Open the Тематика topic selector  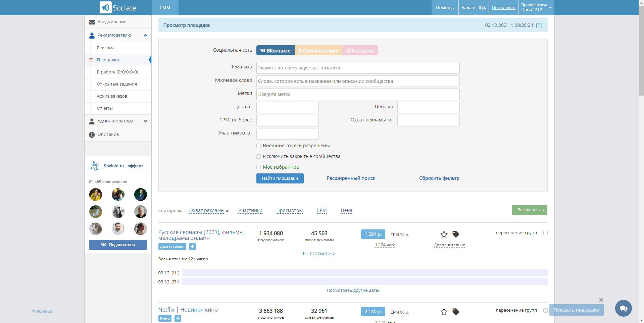(358, 68)
